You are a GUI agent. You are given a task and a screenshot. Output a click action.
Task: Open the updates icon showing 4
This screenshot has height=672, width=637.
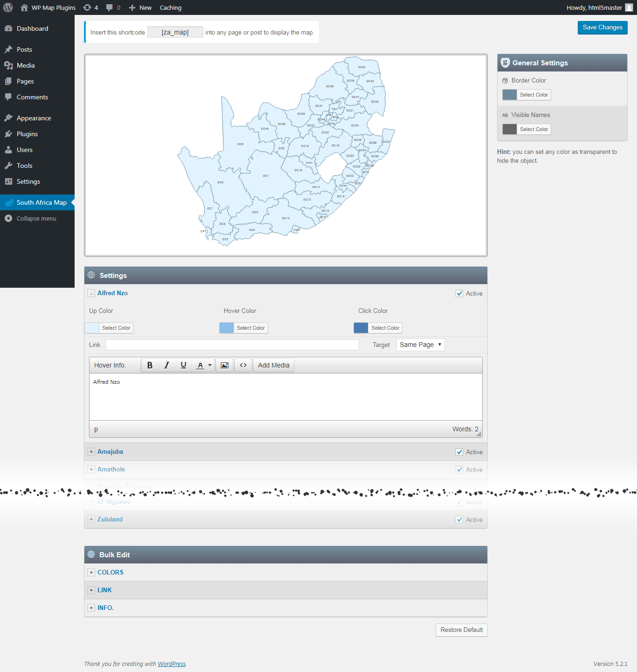click(x=87, y=7)
